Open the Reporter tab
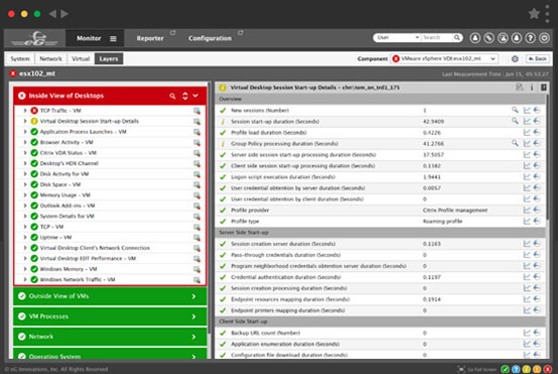Screen dimensions: 558x374 [150, 38]
